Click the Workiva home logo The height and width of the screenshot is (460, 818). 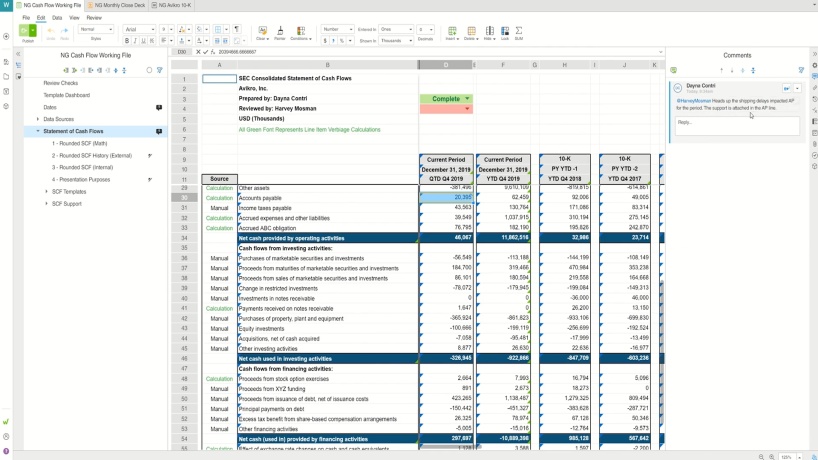6,5
